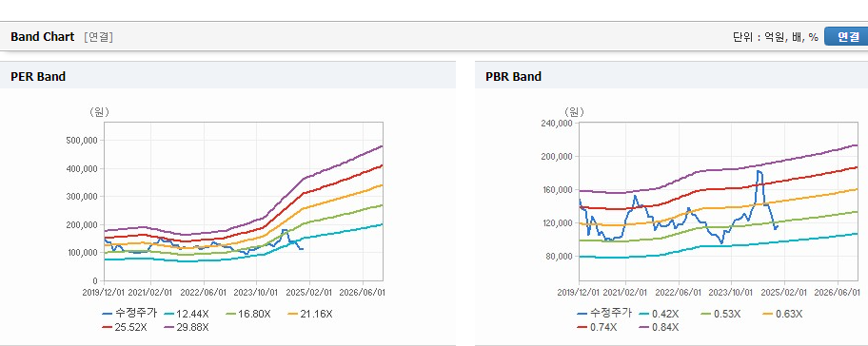Click 80,000 on PBR chart axis

[x=559, y=257]
